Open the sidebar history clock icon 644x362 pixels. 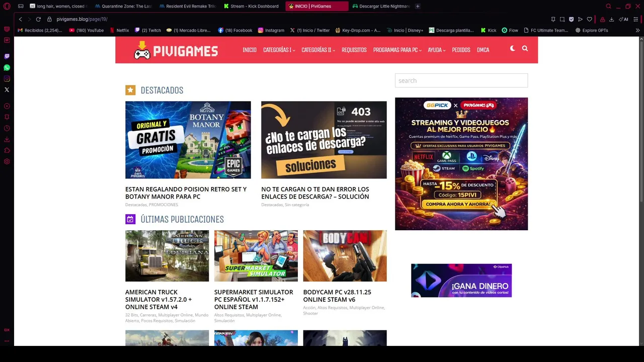click(7, 128)
